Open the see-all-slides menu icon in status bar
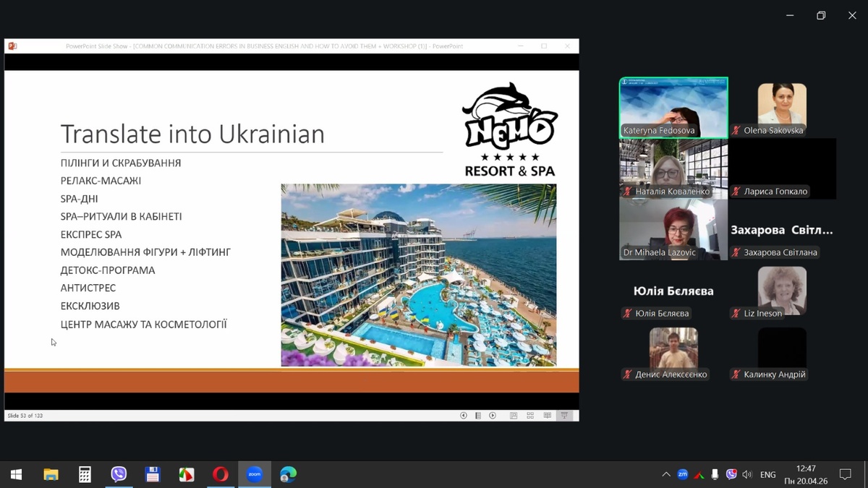 478,416
